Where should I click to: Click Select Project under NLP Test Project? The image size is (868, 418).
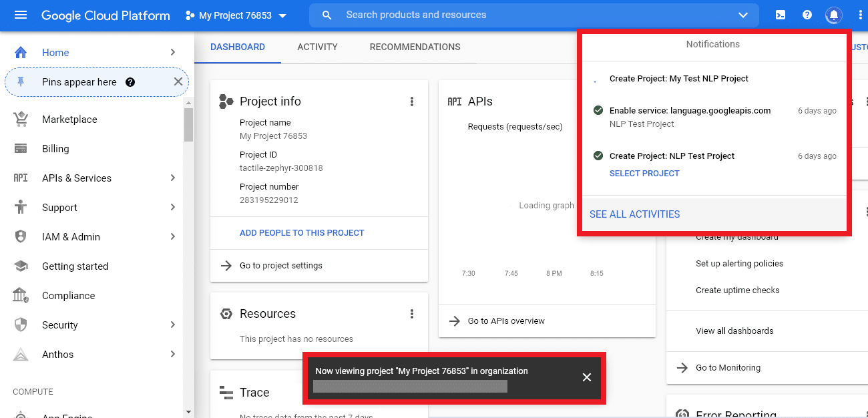coord(644,174)
